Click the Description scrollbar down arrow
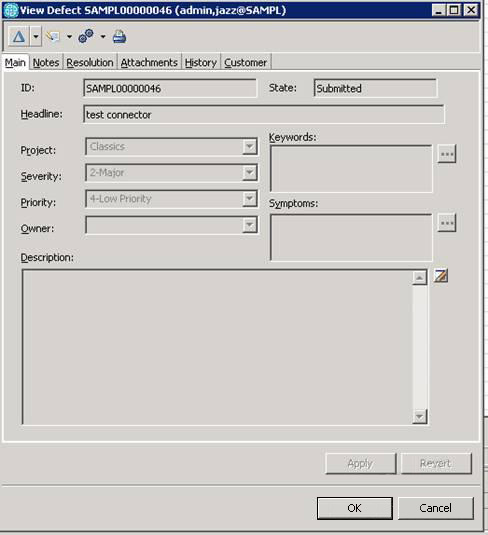 point(419,416)
